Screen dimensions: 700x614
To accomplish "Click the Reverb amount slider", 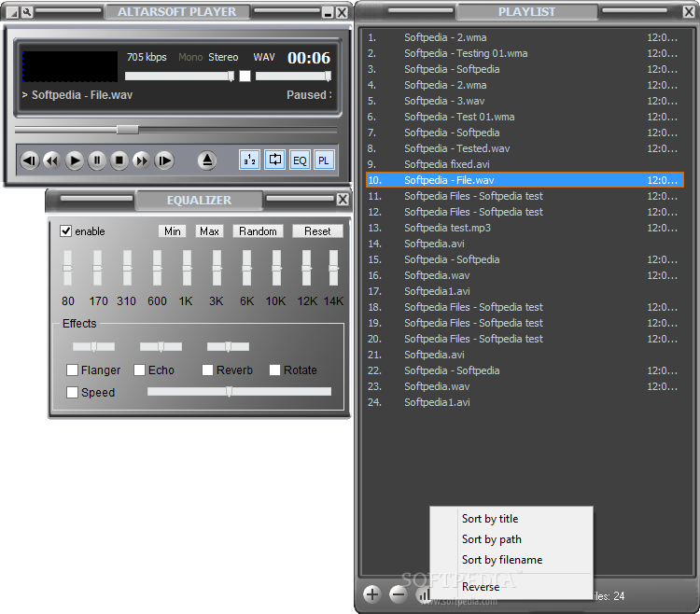I will 228,347.
